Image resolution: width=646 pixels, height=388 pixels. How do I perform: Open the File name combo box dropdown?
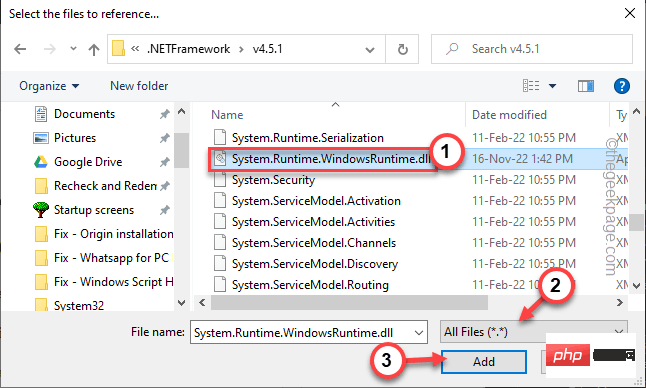click(419, 332)
